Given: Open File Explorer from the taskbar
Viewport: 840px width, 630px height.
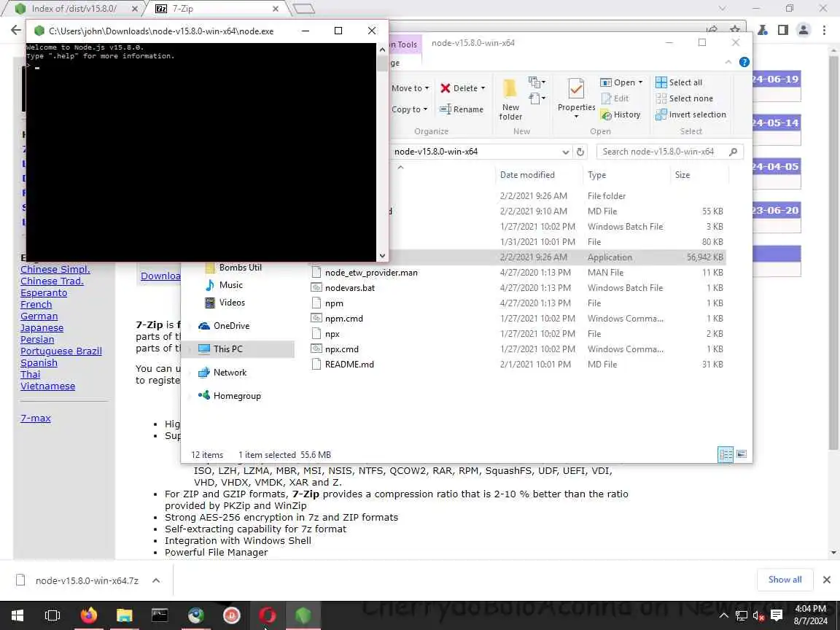Looking at the screenshot, I should click(x=124, y=615).
